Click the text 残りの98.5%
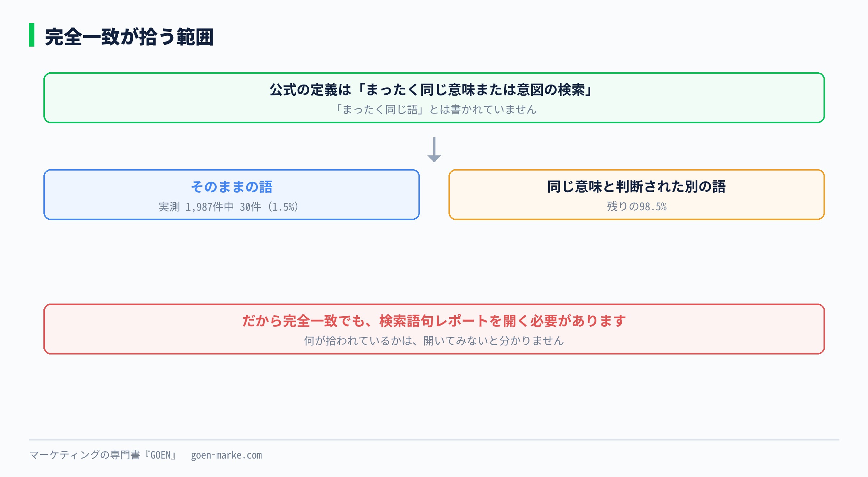 637,206
